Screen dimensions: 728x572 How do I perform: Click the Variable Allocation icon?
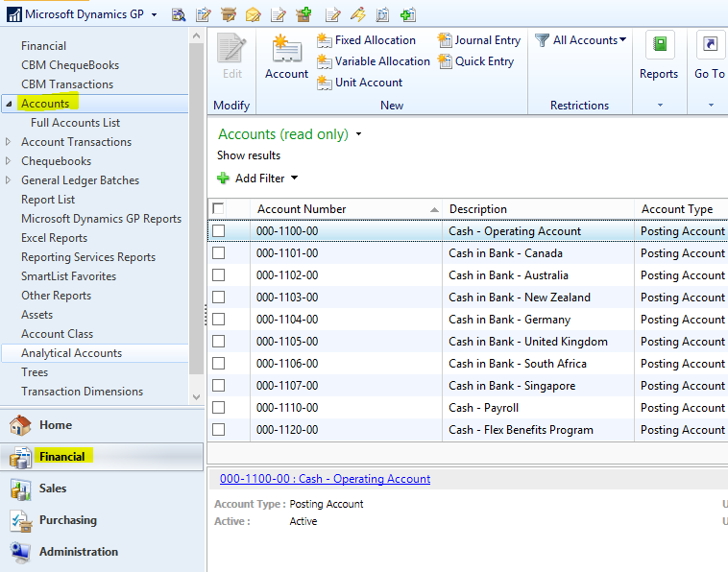[x=324, y=61]
